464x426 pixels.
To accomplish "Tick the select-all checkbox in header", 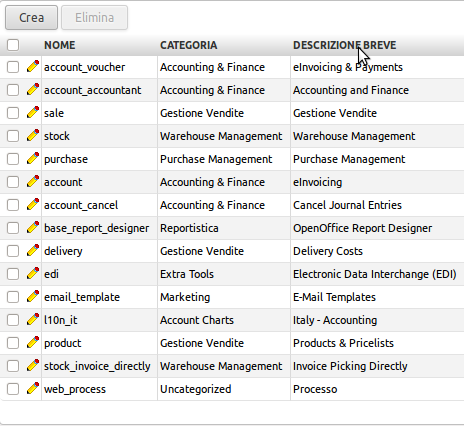I will pyautogui.click(x=13, y=45).
